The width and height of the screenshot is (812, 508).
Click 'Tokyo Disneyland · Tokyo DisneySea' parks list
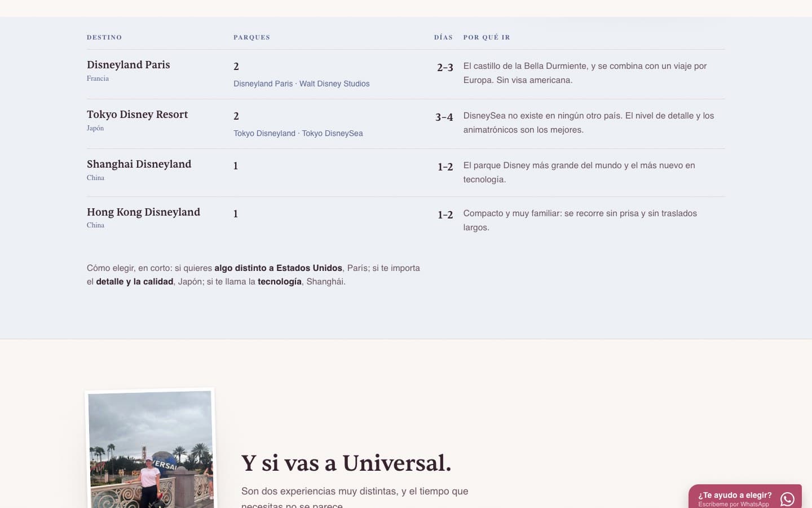(298, 133)
